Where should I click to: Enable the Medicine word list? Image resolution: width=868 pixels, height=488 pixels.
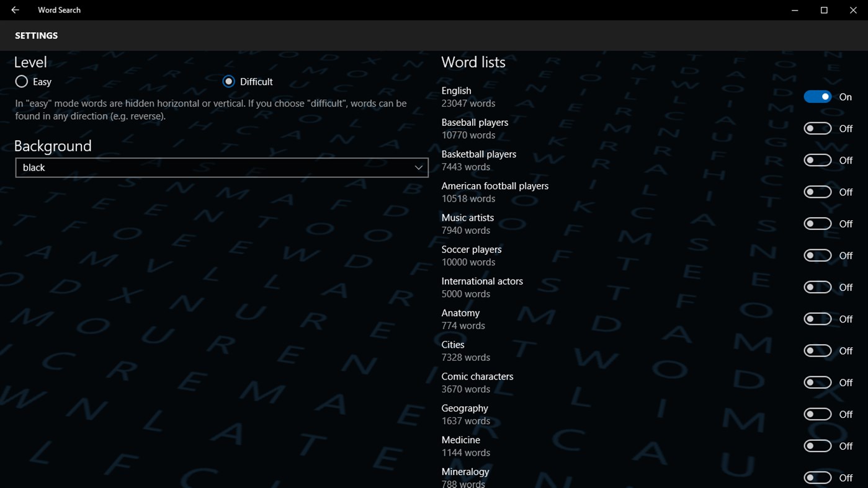coord(817,445)
